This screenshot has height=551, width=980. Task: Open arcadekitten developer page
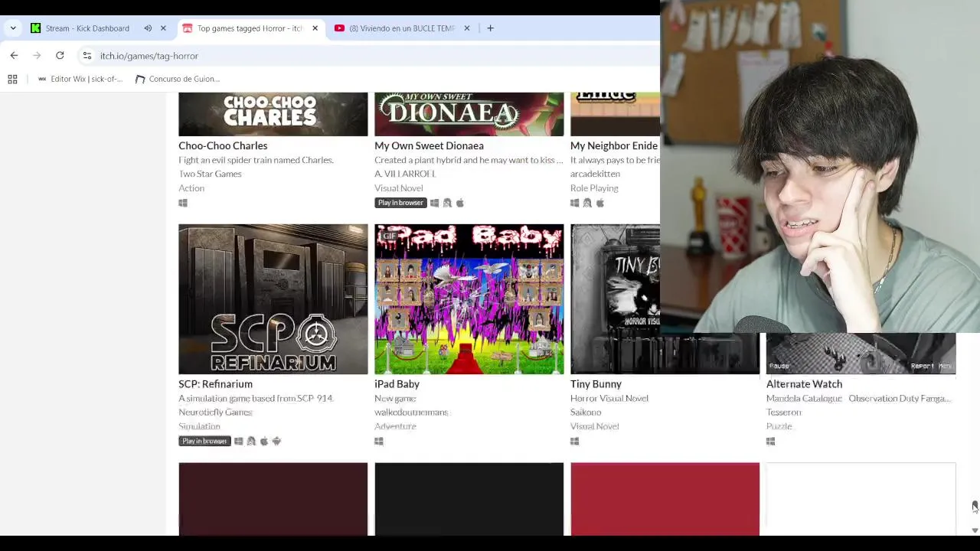click(x=595, y=174)
